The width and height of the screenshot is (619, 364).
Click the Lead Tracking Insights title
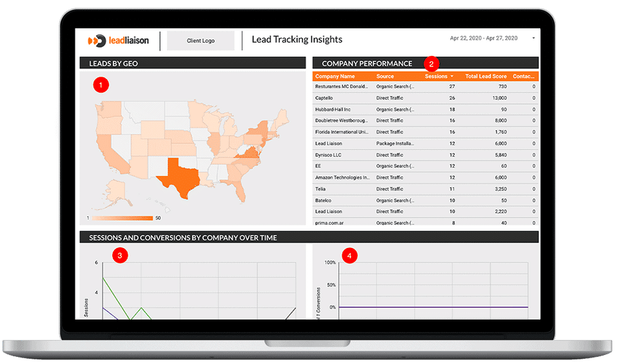297,39
